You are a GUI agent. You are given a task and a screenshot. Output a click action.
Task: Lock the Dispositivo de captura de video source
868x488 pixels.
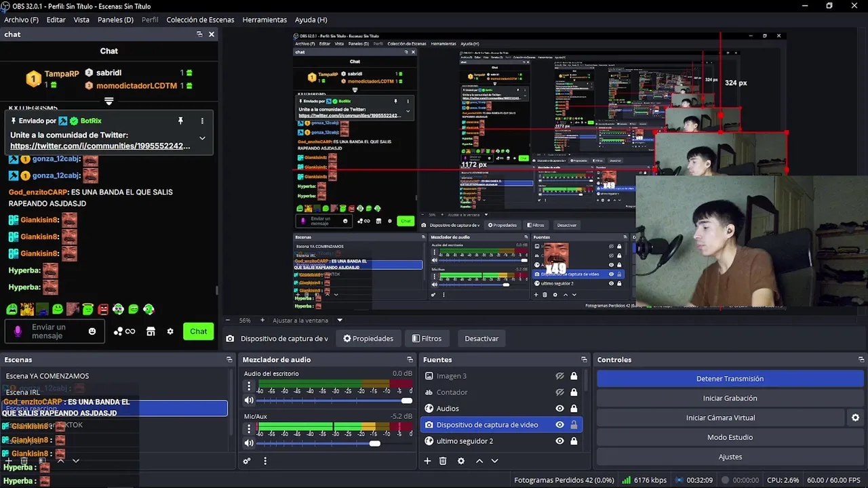point(574,425)
